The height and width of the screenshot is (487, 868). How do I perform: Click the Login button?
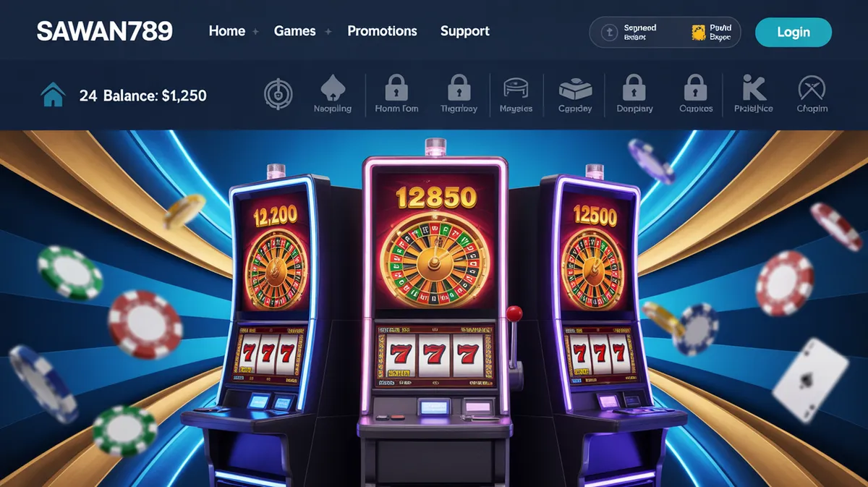click(793, 33)
